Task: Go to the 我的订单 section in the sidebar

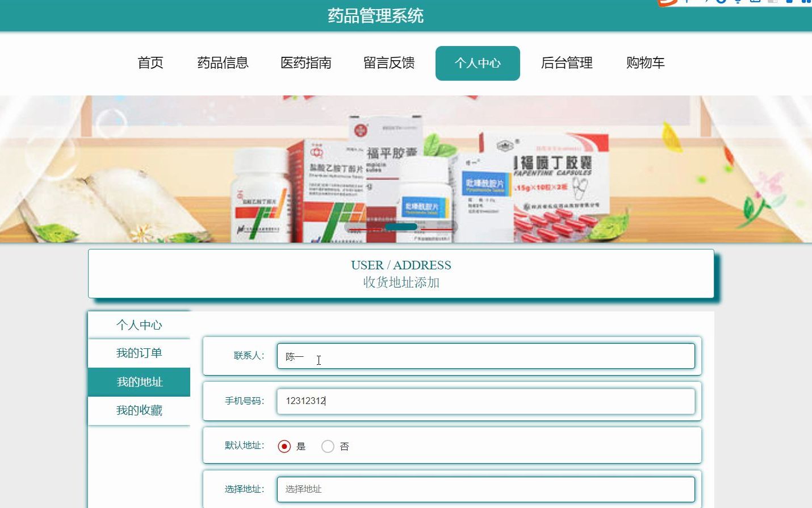Action: click(x=139, y=353)
